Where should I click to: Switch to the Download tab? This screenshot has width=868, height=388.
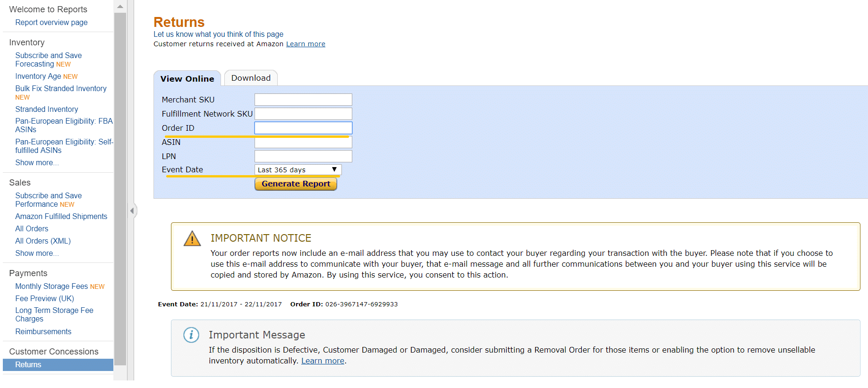point(251,78)
